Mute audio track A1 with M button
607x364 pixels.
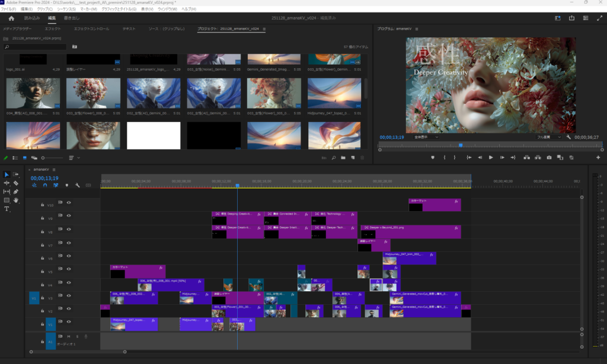pos(69,336)
